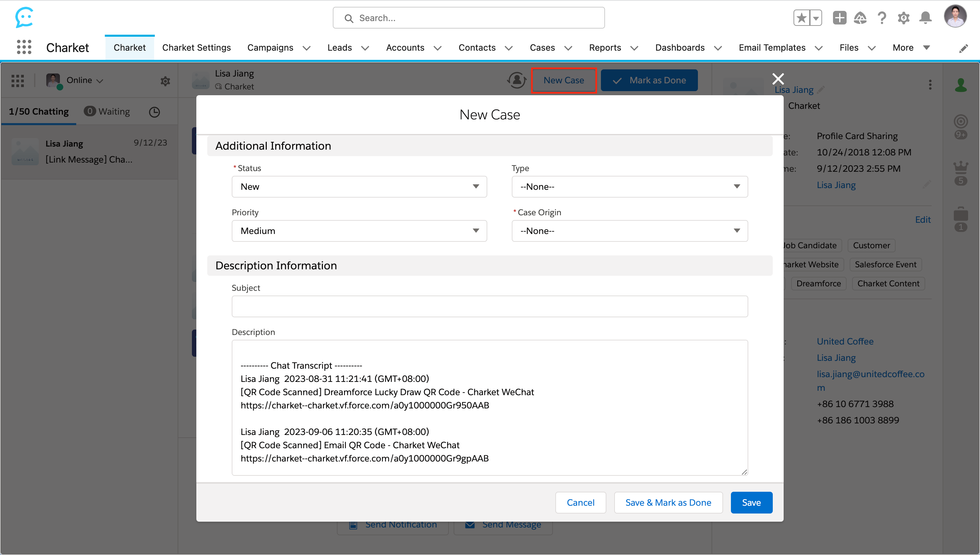
Task: Expand the Case Origin dropdown
Action: (x=629, y=231)
